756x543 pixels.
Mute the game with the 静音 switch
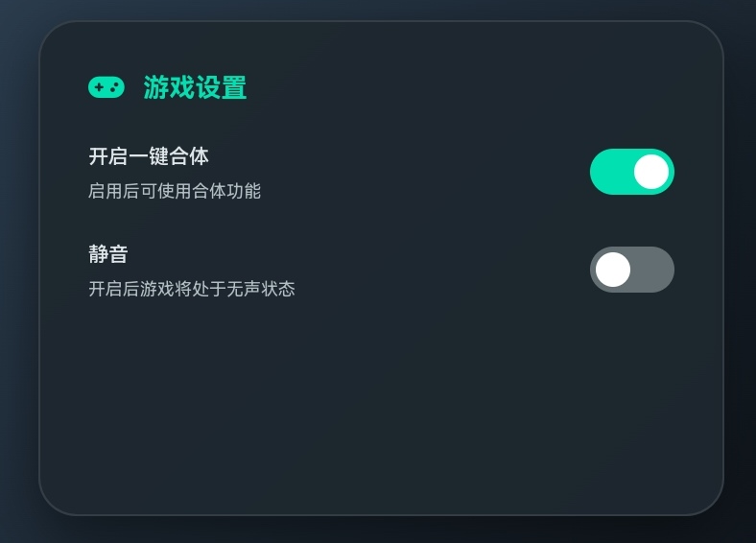point(631,270)
